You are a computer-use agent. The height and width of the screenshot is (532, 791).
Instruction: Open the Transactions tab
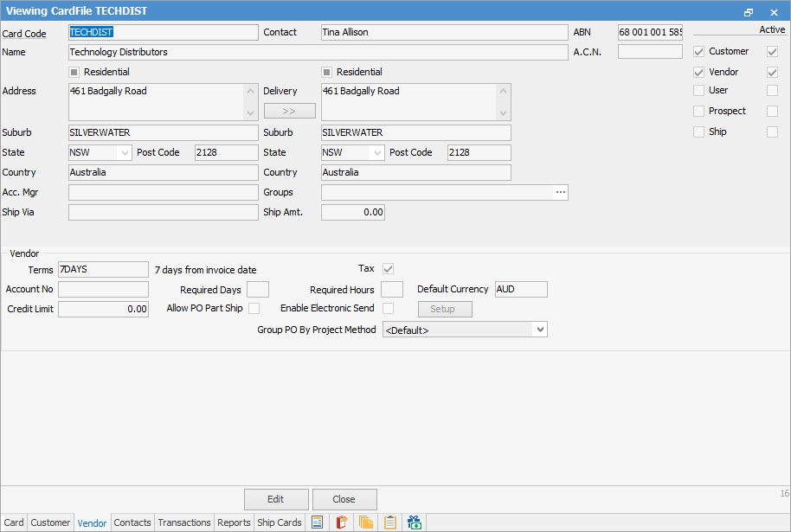point(184,522)
